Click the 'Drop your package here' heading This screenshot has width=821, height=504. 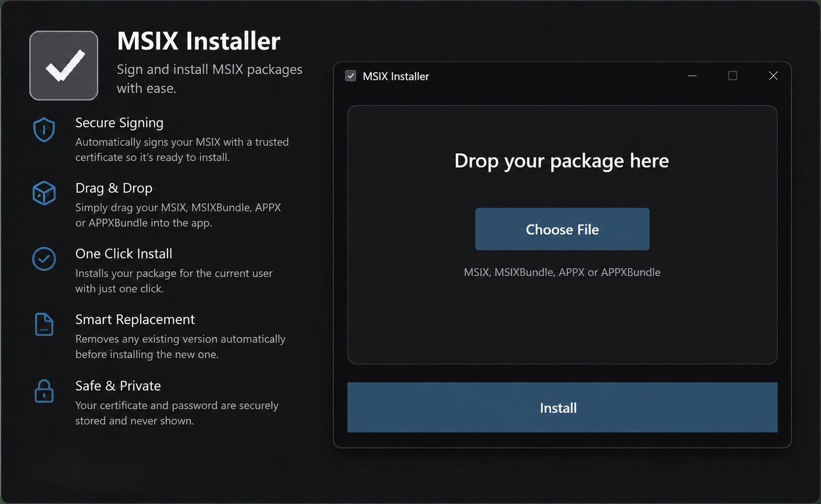point(562,161)
